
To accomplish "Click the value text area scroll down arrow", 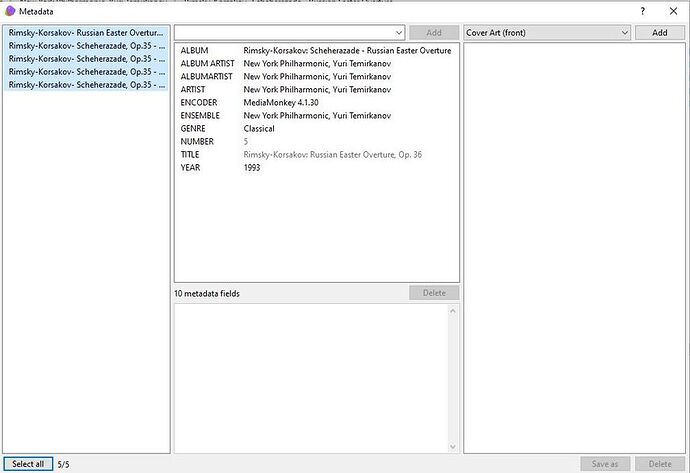I will tap(453, 447).
